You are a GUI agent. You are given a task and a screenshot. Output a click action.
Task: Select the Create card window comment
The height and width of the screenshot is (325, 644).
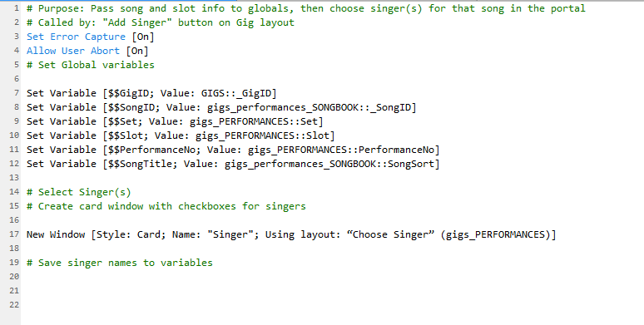point(166,206)
